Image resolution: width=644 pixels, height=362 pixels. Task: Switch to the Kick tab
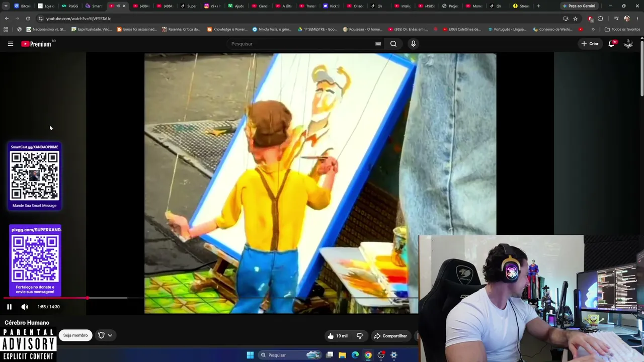332,6
